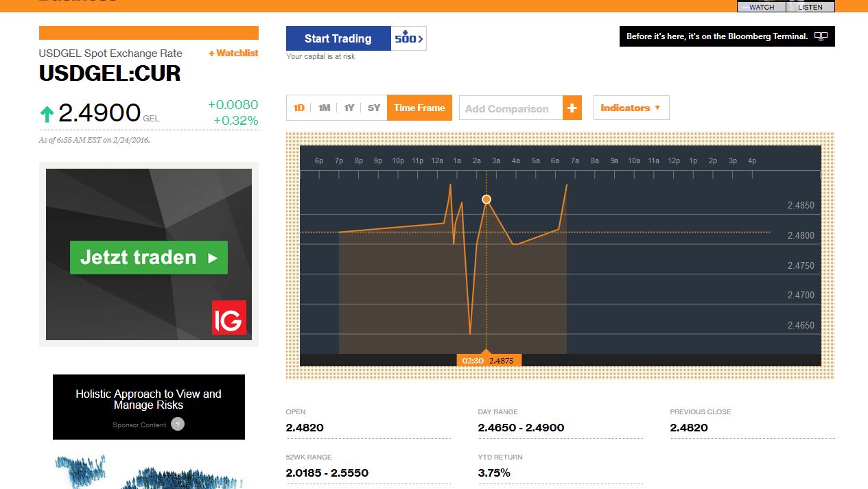Open the Time Frame selector
The width and height of the screenshot is (868, 489).
pyautogui.click(x=419, y=108)
